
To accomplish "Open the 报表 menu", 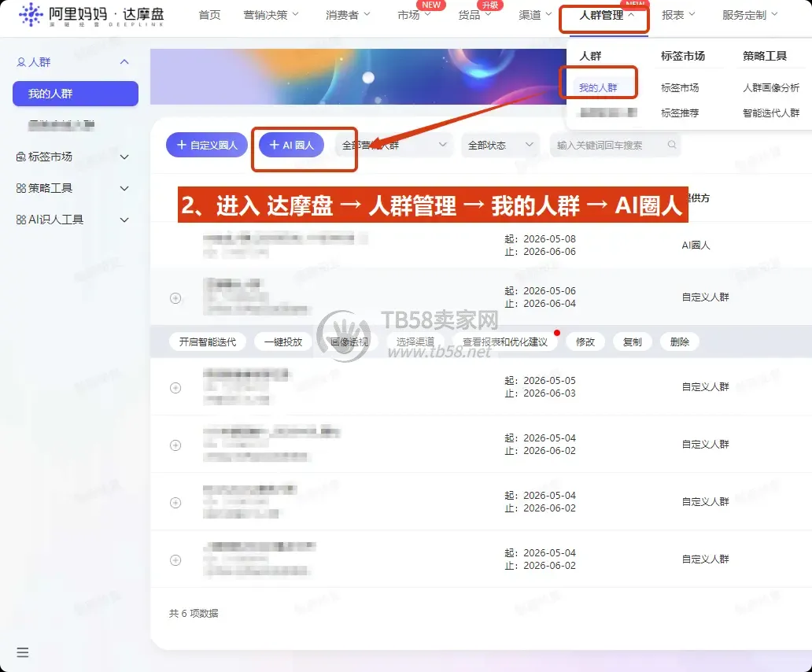I will [x=678, y=15].
